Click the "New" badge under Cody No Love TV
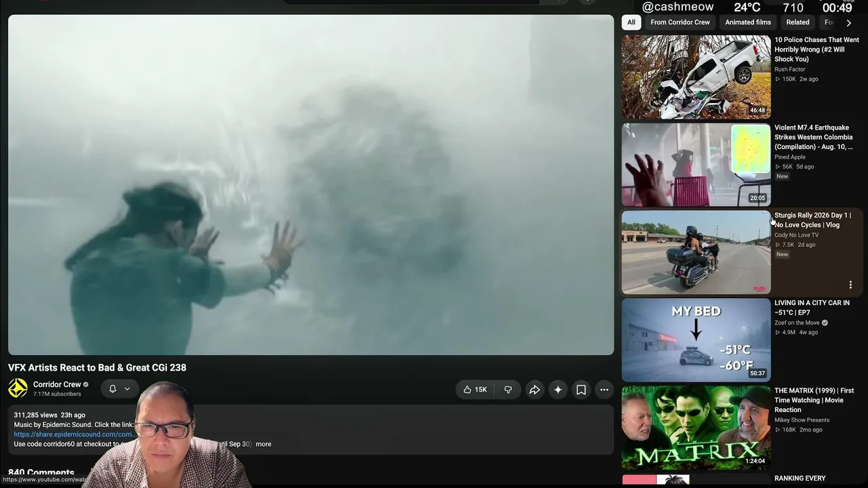 [782, 254]
